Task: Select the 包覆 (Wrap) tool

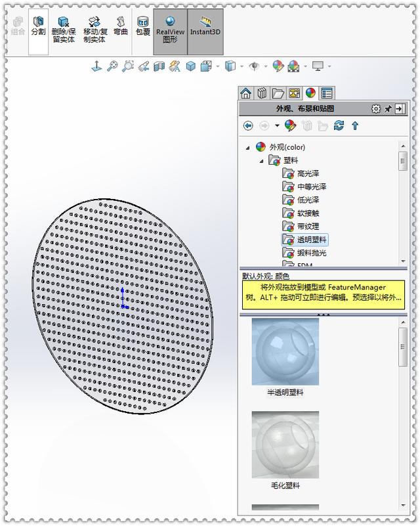Action: pyautogui.click(x=143, y=27)
